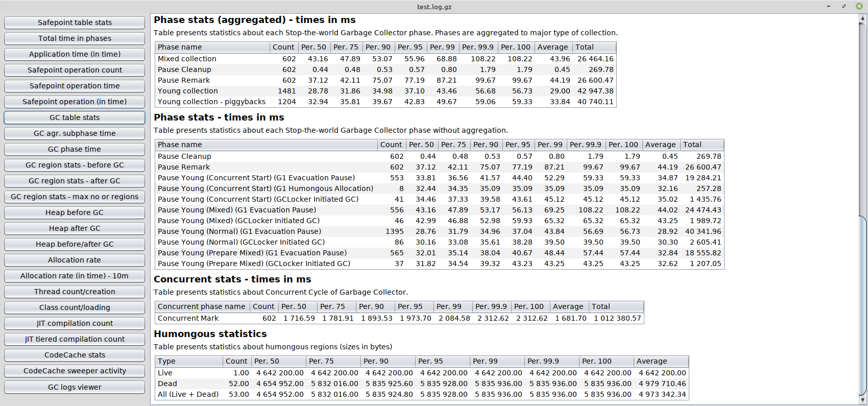Viewport: 868px width, 406px height.
Task: Click the 40 341.96 total cell
Action: tap(703, 231)
